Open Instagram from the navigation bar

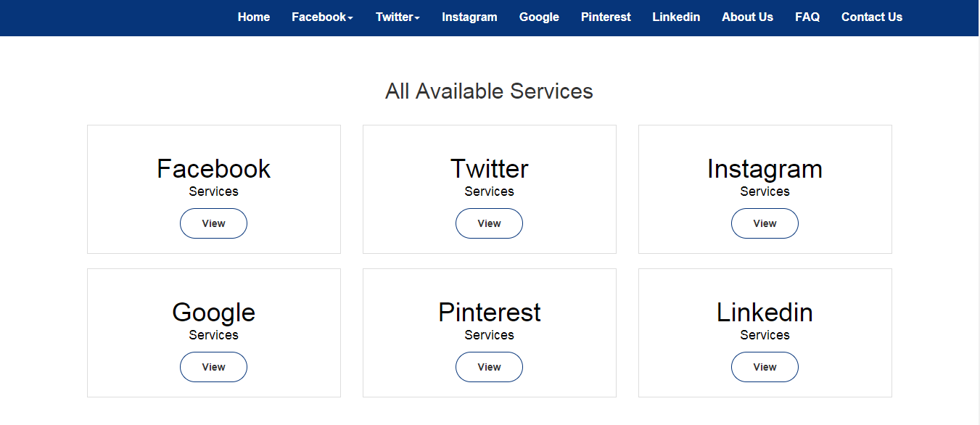[469, 17]
